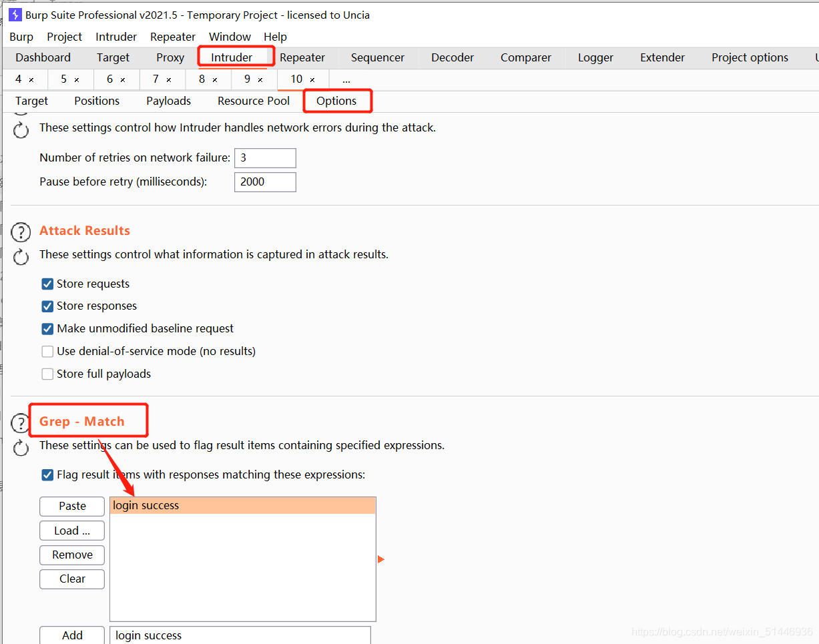Open the Repeater menu in menu bar
The image size is (819, 644).
(173, 37)
